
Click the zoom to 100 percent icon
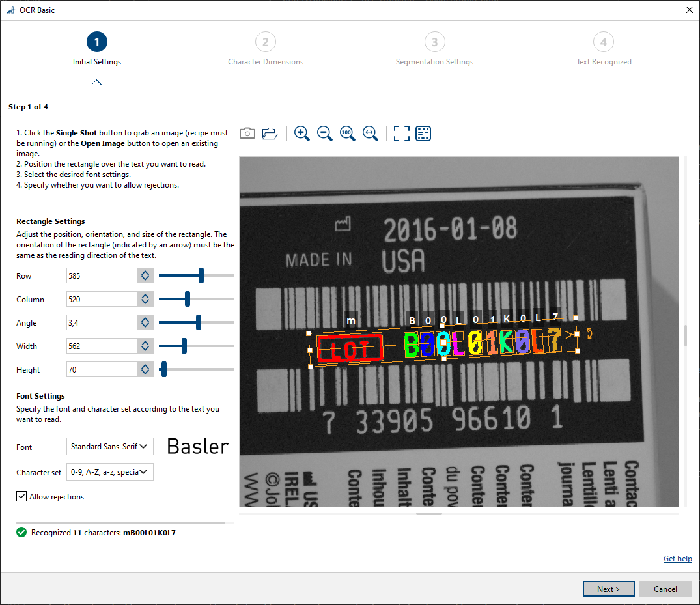[x=347, y=134]
